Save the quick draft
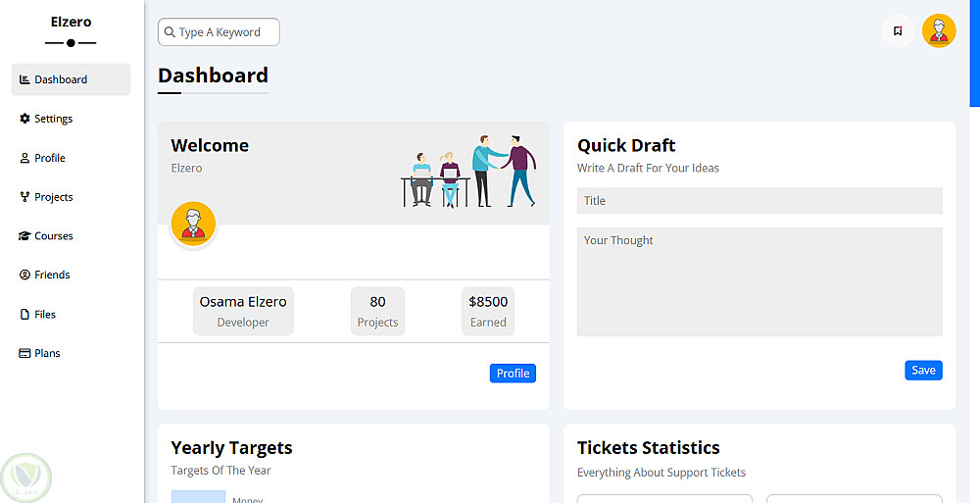This screenshot has height=503, width=980. point(923,370)
